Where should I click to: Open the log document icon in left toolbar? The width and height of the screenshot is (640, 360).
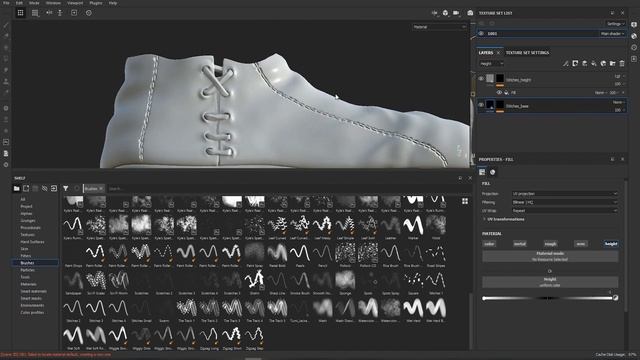click(x=6, y=153)
